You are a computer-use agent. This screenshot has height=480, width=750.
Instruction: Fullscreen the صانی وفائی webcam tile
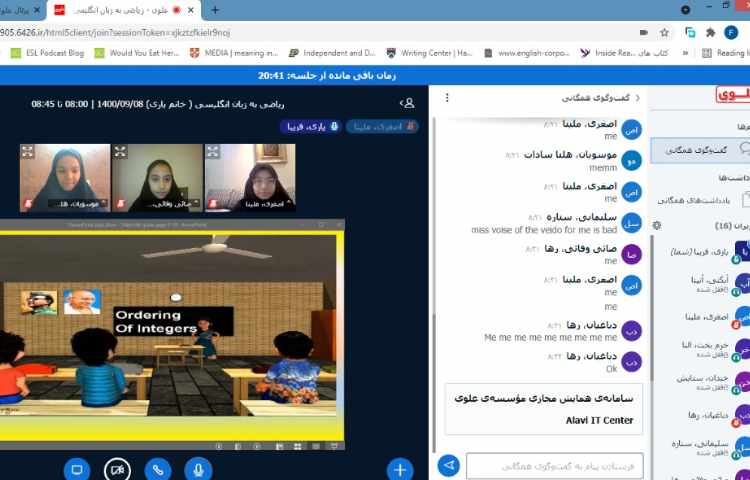tap(120, 152)
